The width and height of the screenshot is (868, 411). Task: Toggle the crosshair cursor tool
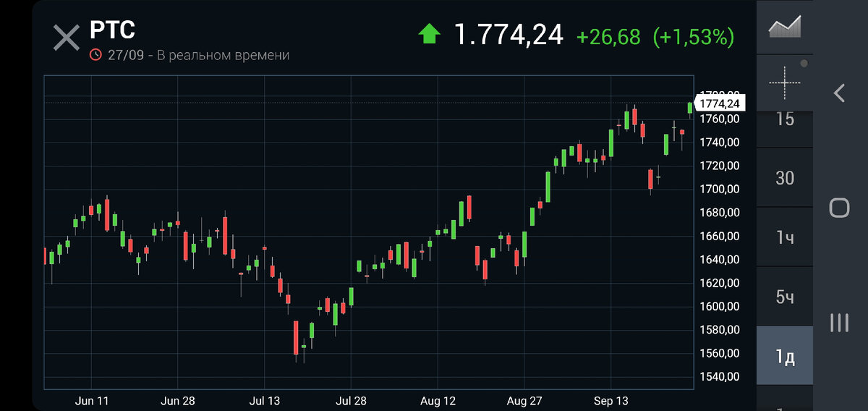[x=785, y=82]
